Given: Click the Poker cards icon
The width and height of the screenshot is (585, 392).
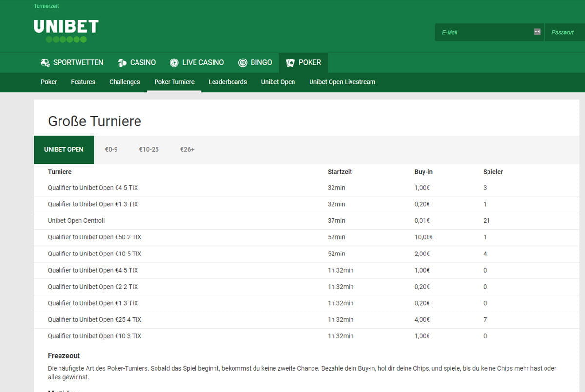Looking at the screenshot, I should [291, 63].
